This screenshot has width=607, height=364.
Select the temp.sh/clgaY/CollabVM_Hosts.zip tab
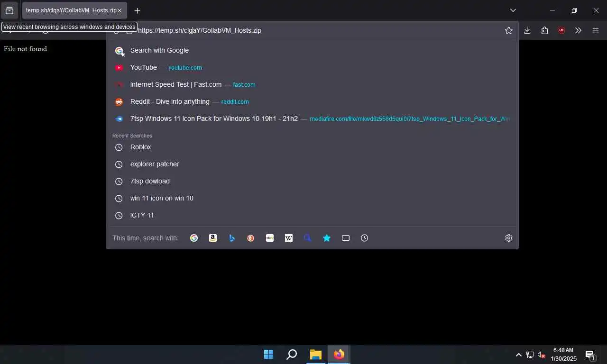pos(74,10)
